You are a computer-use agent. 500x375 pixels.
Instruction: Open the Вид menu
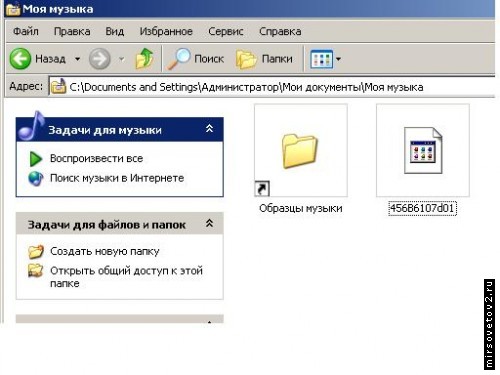point(115,31)
